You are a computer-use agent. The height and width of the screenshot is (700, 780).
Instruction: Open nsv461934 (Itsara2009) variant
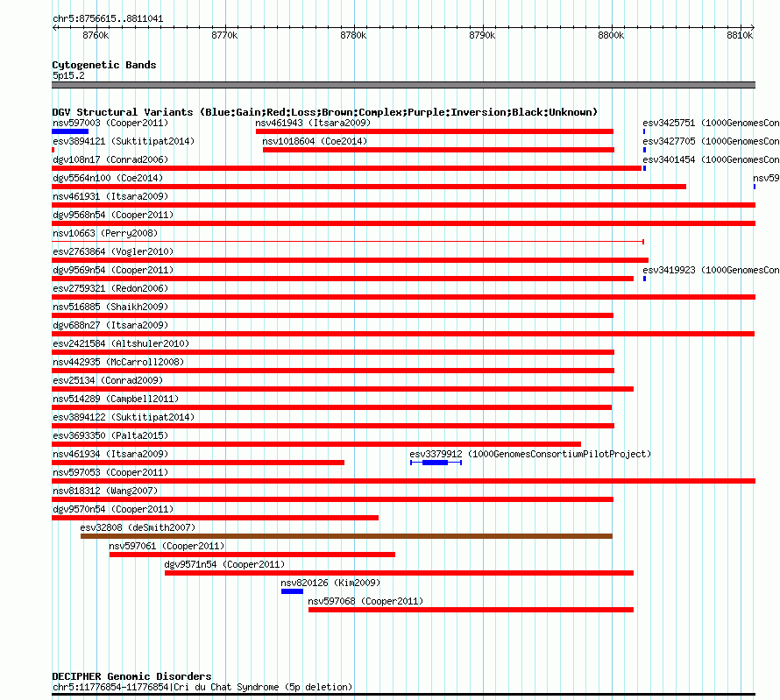click(198, 463)
